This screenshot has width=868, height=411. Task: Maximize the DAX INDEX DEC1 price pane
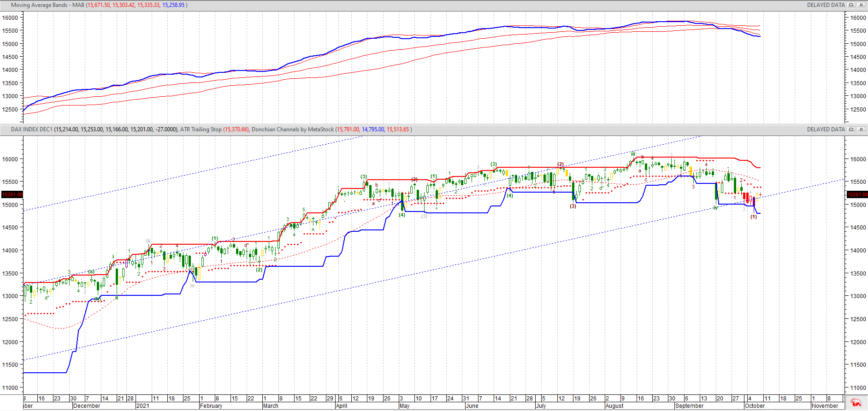click(851, 129)
